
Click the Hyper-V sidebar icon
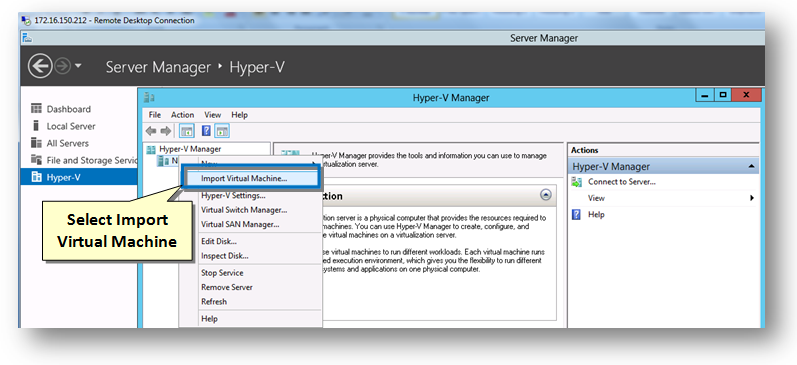coord(36,177)
